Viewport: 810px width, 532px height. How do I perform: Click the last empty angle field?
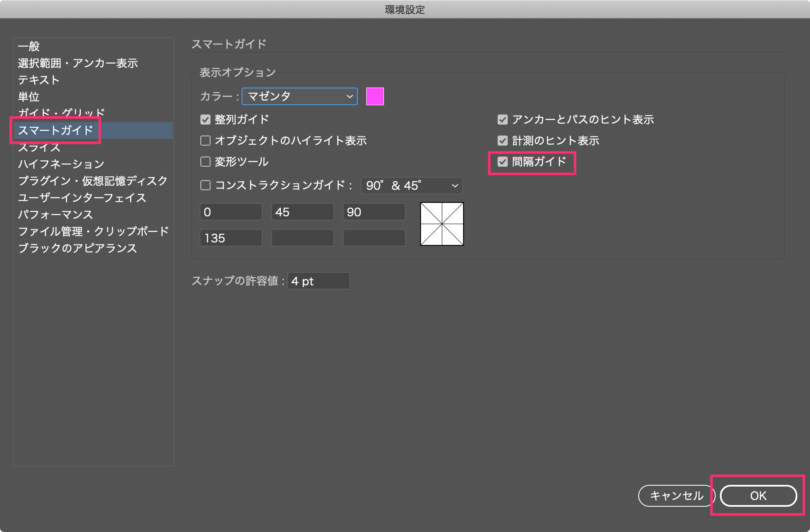click(374, 238)
